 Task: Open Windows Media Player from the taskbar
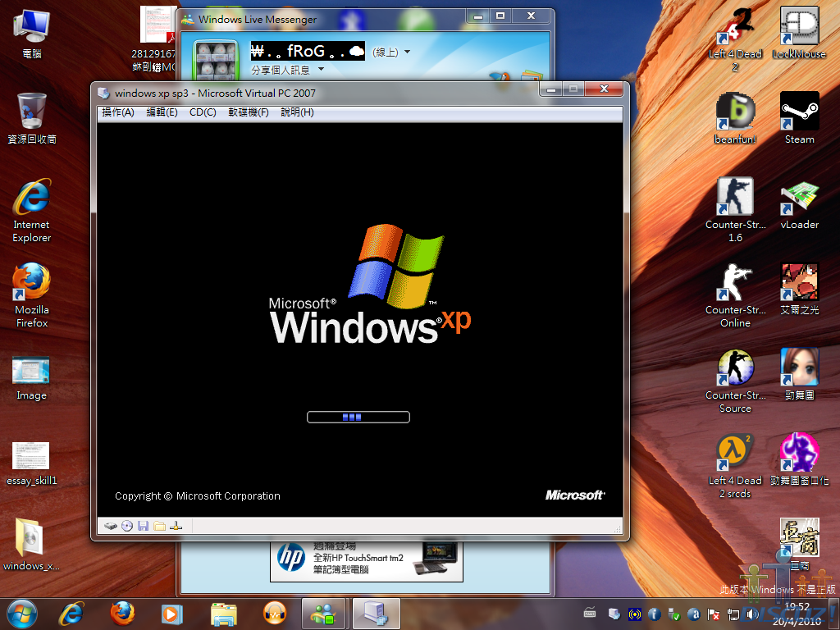tap(172, 614)
